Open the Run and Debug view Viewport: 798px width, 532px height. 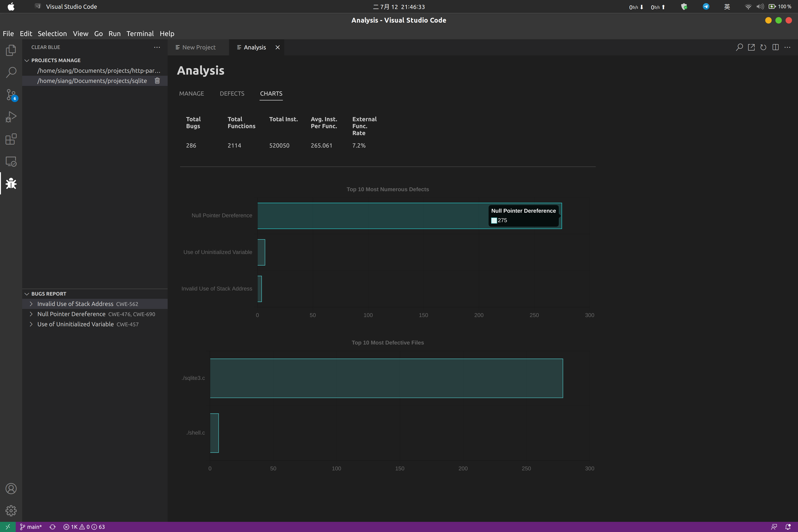click(x=11, y=117)
